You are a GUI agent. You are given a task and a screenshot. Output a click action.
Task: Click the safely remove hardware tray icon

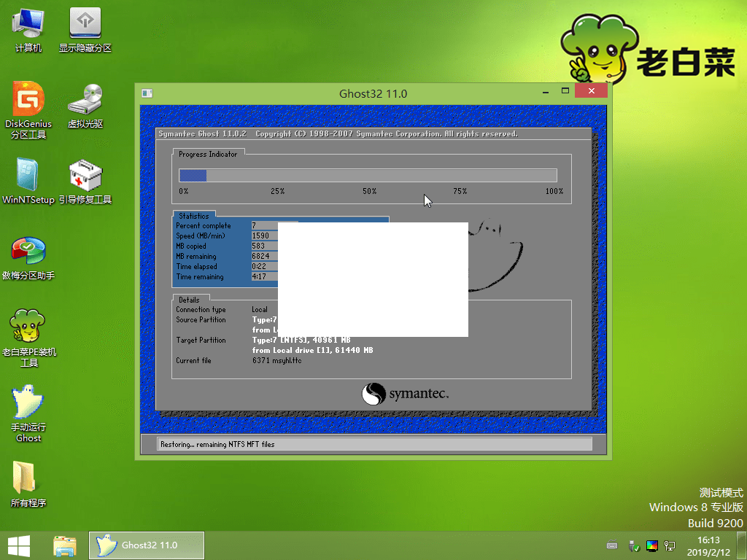pos(634,545)
